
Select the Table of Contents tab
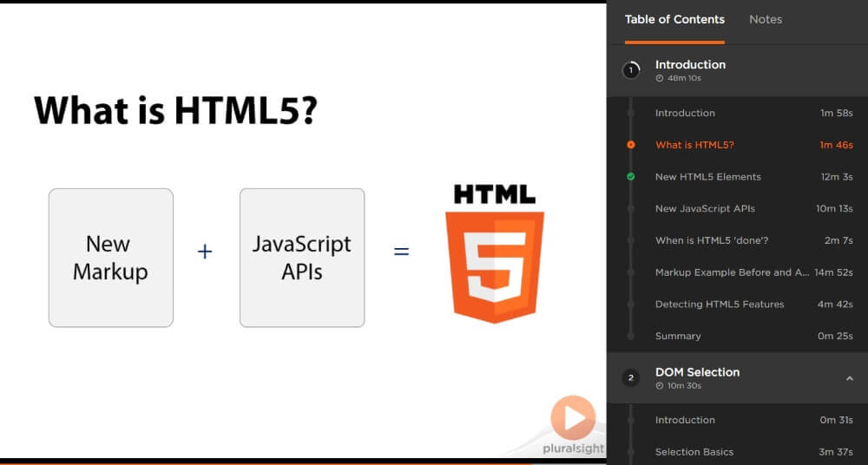[674, 19]
